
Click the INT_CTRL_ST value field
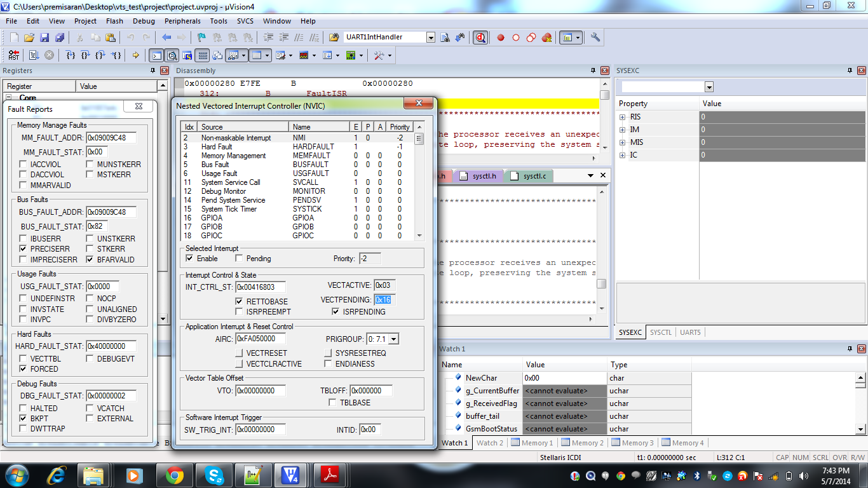(261, 287)
